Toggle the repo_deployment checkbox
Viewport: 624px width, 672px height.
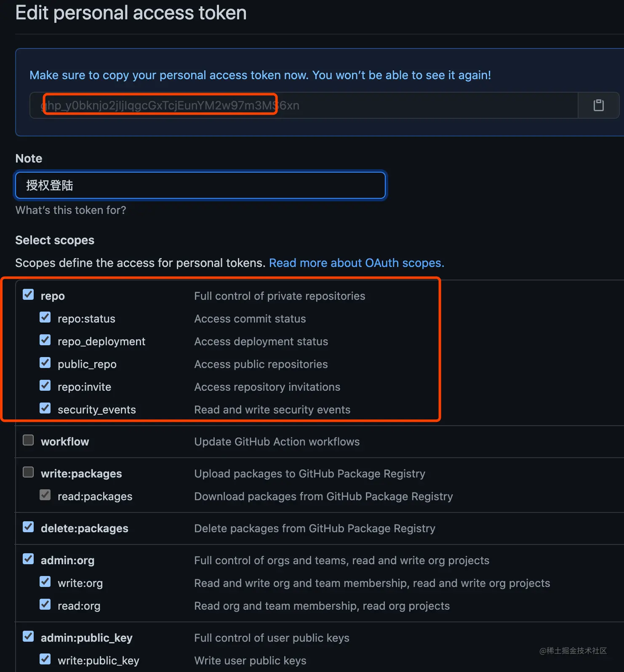pos(45,340)
